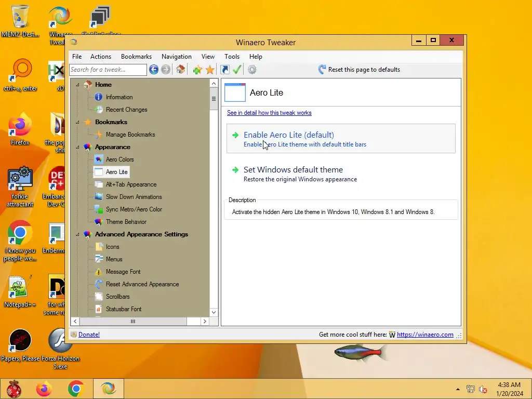Open the View menu

point(208,57)
